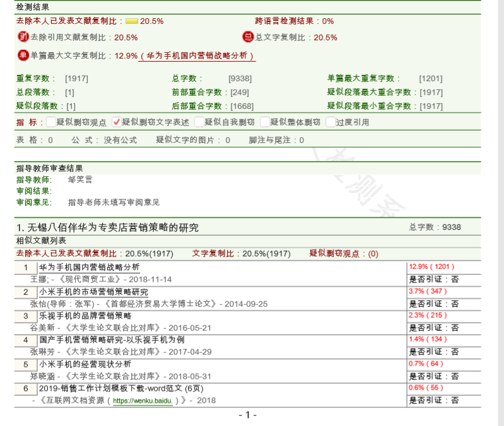Image resolution: width=504 pixels, height=426 pixels.
Task: Click source line 张琳芳 2017-04-29
Action: click(121, 352)
